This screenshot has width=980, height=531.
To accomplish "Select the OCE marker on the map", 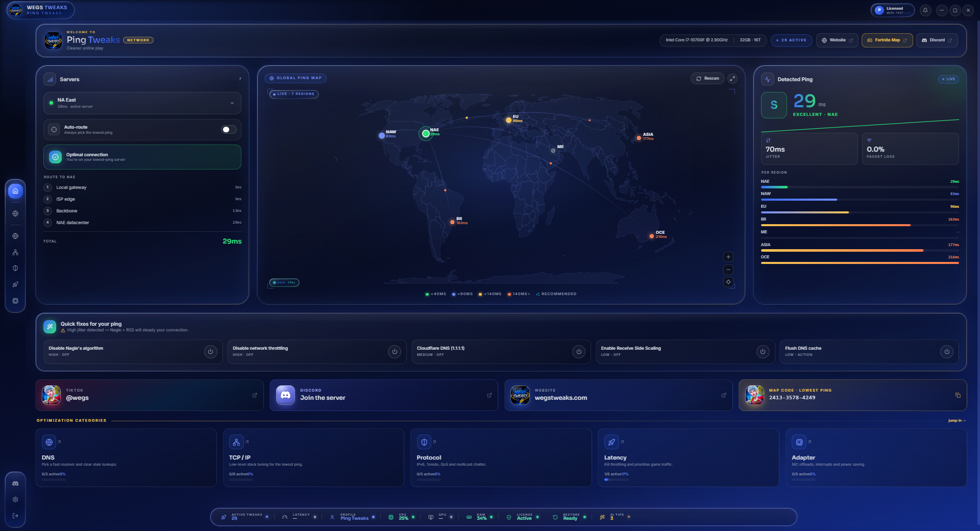I will click(652, 236).
